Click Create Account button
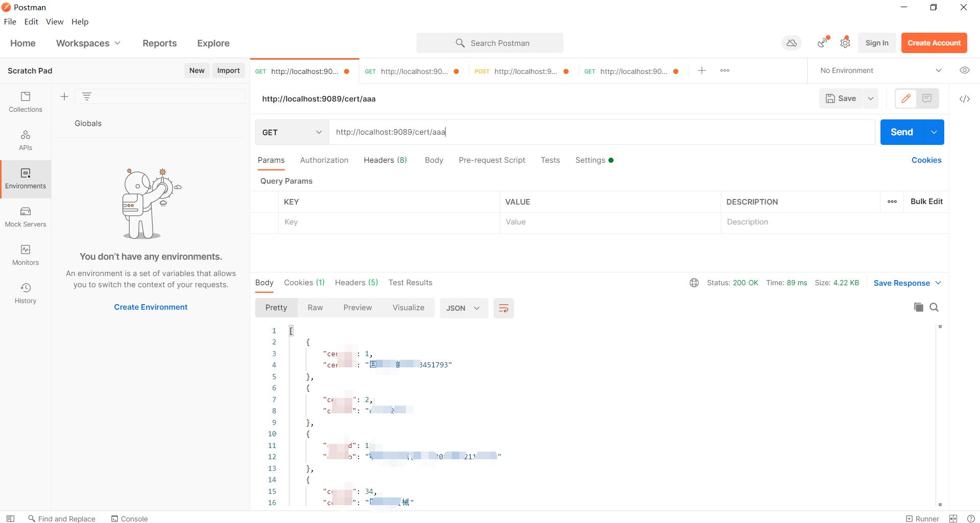Viewport: 980px width, 523px height. [934, 43]
